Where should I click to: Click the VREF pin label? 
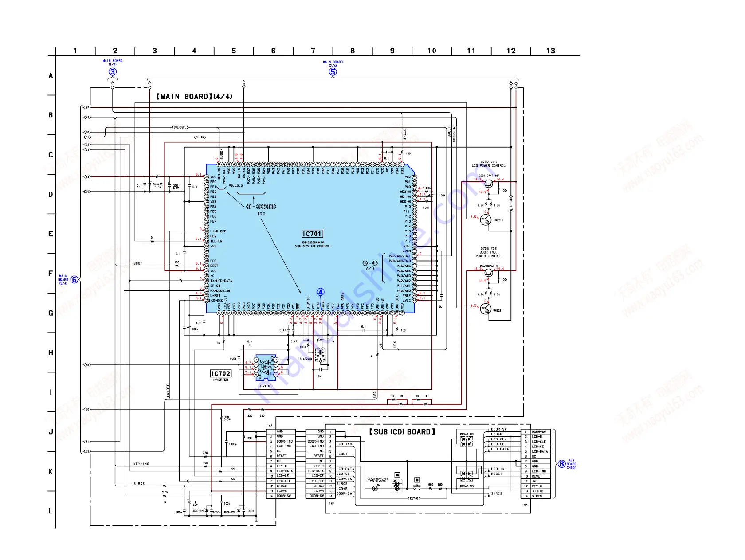407,296
